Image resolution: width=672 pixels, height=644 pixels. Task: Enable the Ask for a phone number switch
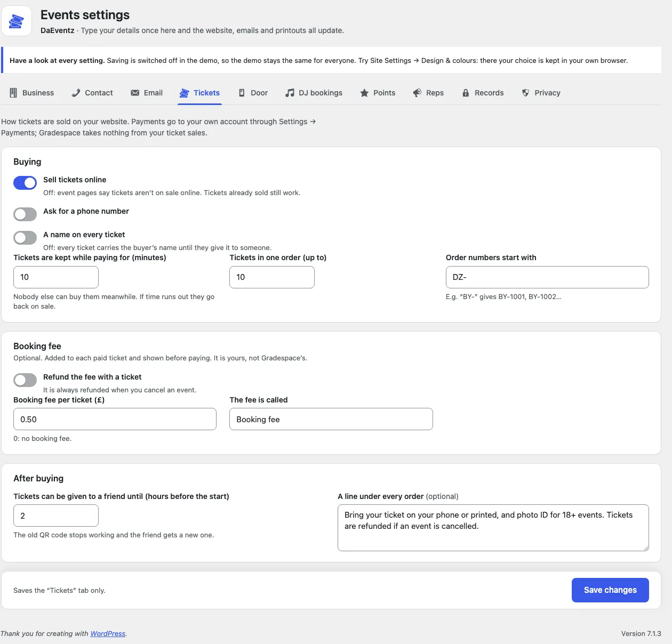25,214
